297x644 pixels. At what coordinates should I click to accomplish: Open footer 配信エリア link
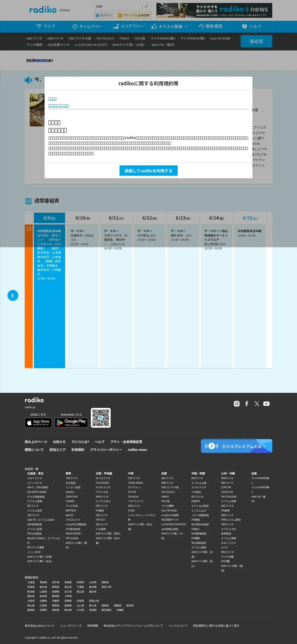pyautogui.click(x=58, y=450)
